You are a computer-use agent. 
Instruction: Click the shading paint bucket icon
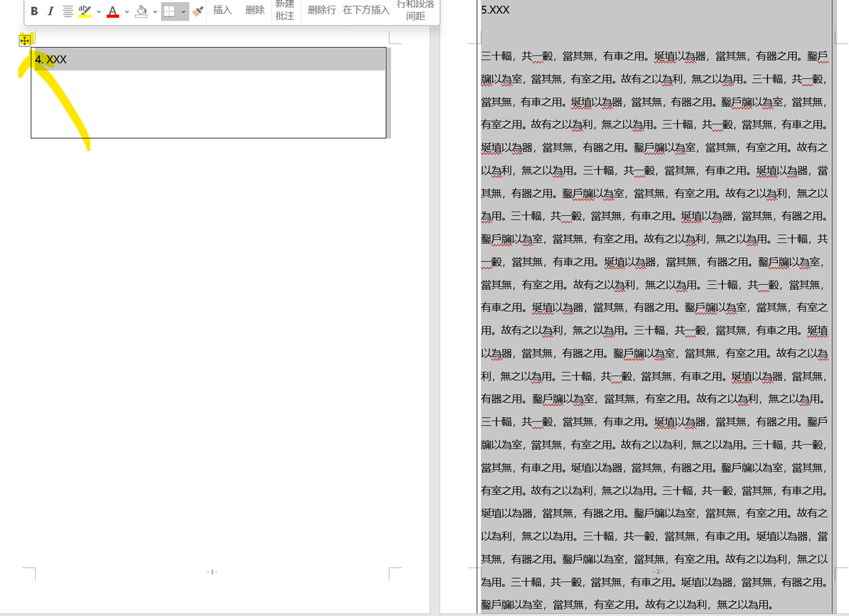pos(141,11)
